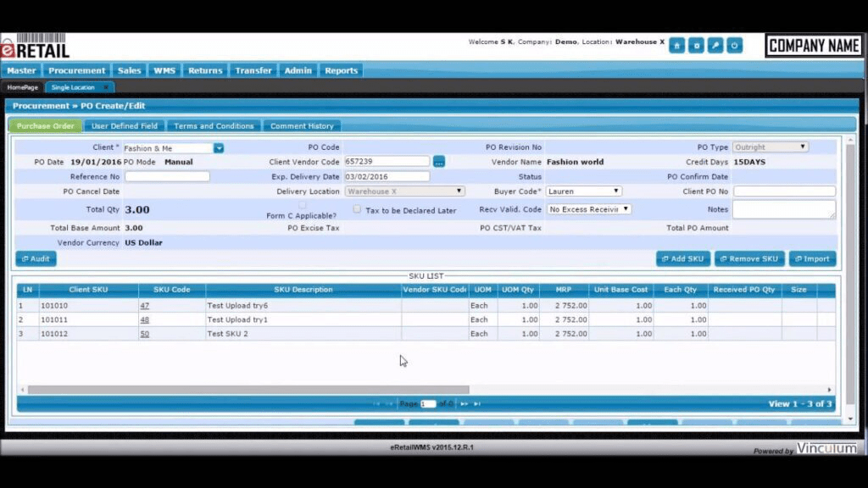Click the eRetail logo
Screen dimensions: 868x488
pyautogui.click(x=36, y=47)
